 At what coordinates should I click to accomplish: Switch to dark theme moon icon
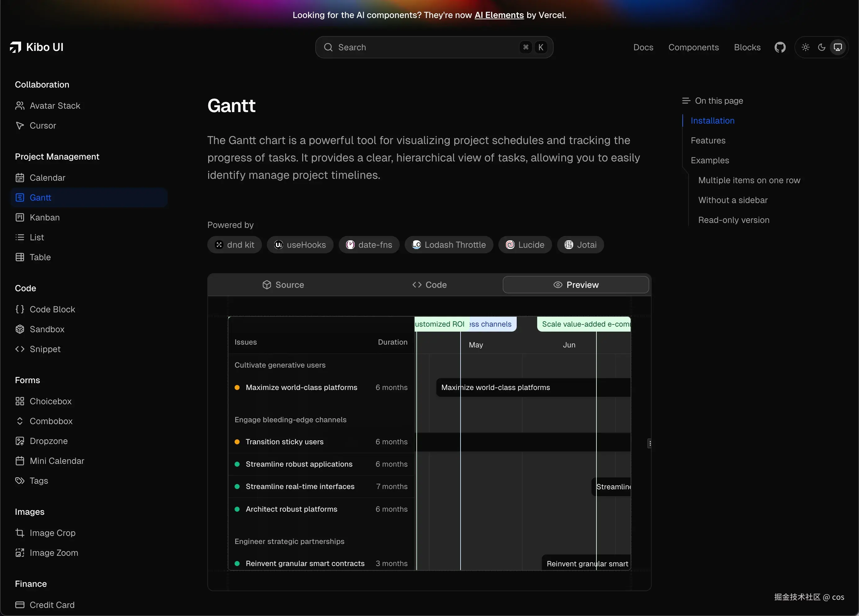tap(821, 48)
